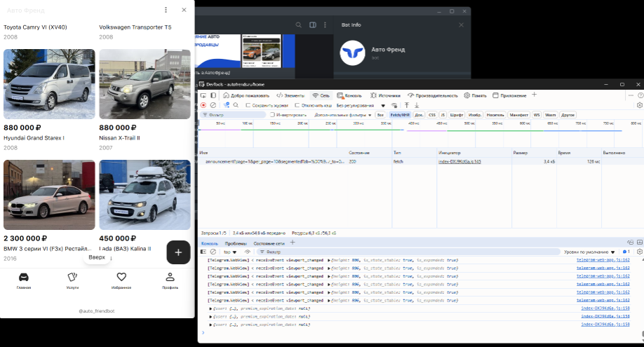Screen dimensions: 644x347
Task: Enable the Preserve log checkbox
Action: (x=248, y=105)
